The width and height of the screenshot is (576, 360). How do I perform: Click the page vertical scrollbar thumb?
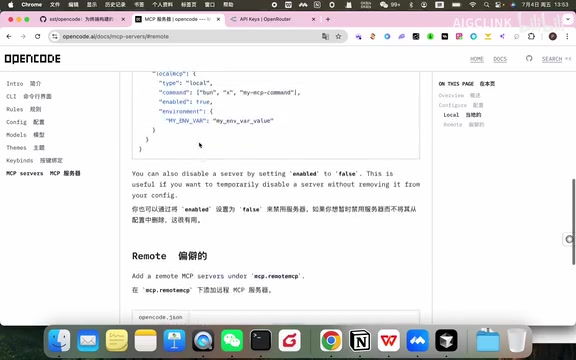(573, 222)
